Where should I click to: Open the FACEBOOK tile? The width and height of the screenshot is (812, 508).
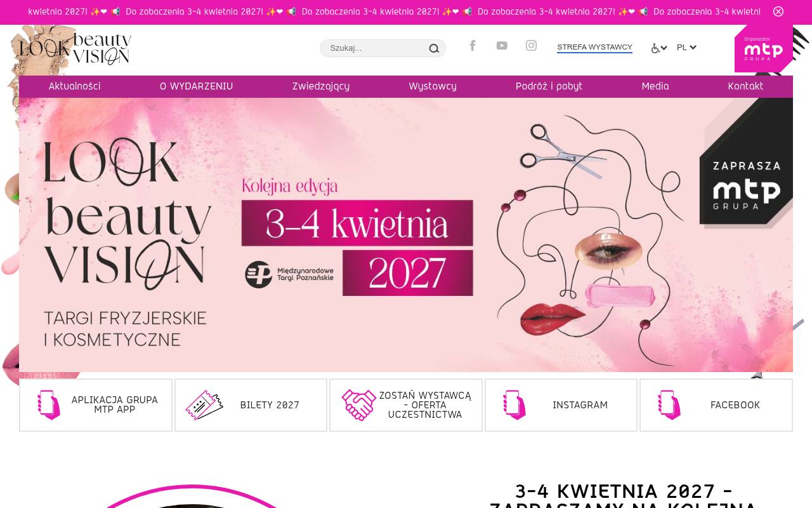coord(716,405)
